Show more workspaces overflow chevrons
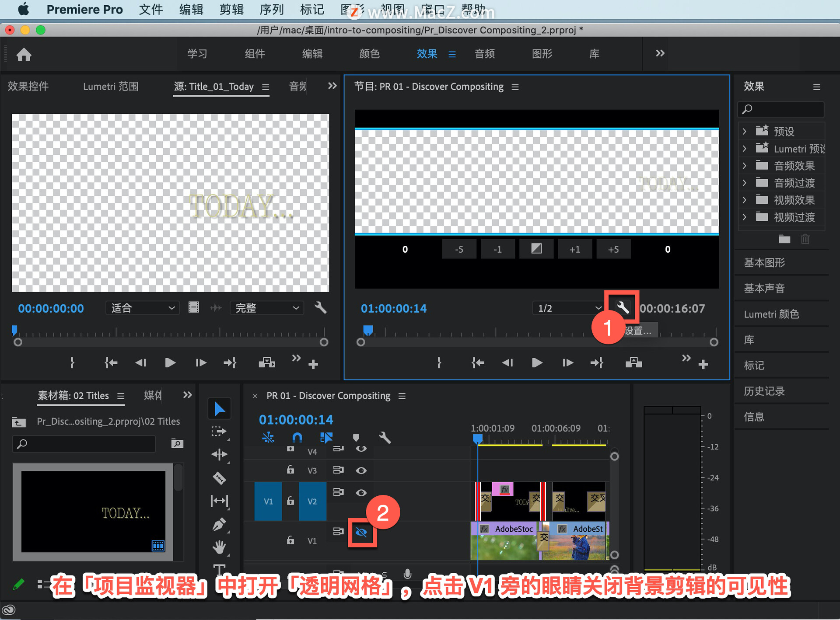 (x=660, y=53)
